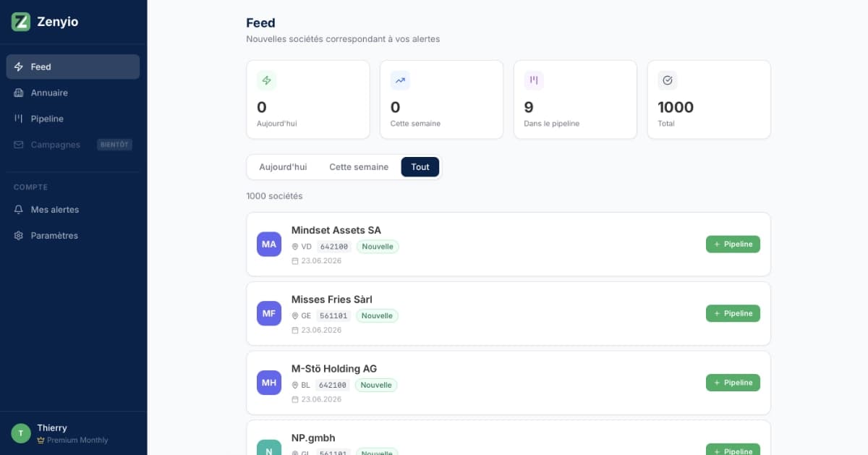Image resolution: width=868 pixels, height=455 pixels.
Task: Click the MH avatar of M-Stö Holding AG
Action: coord(269,383)
